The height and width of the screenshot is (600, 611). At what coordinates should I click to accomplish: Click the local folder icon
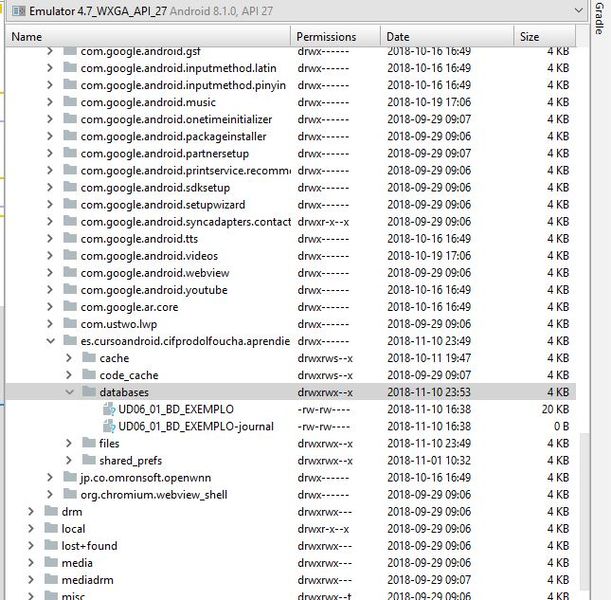(51, 528)
